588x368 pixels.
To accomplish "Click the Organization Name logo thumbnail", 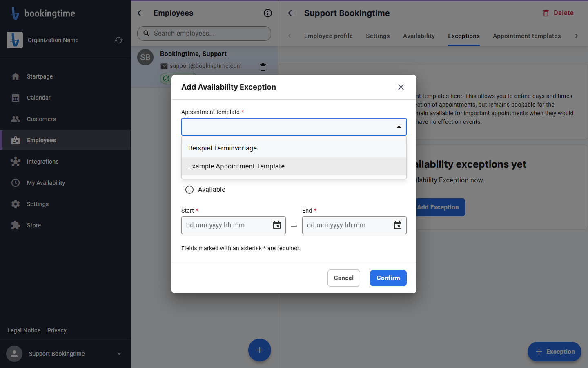I will click(15, 40).
